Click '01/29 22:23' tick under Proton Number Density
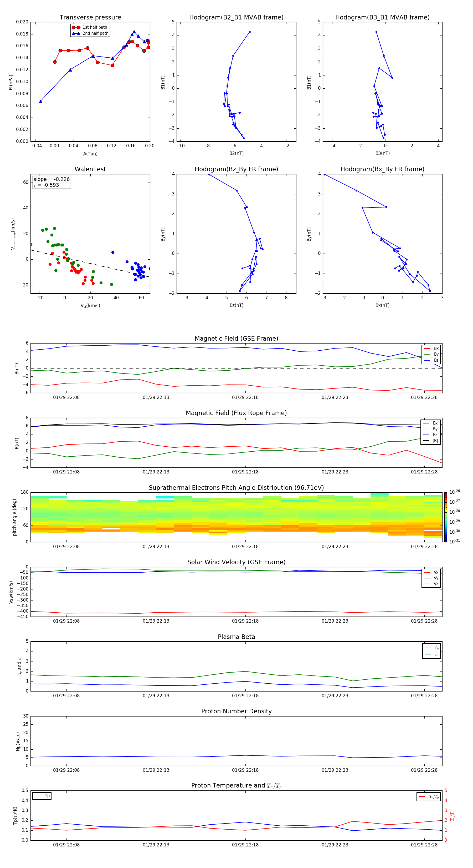The image size is (473, 868). point(335,770)
